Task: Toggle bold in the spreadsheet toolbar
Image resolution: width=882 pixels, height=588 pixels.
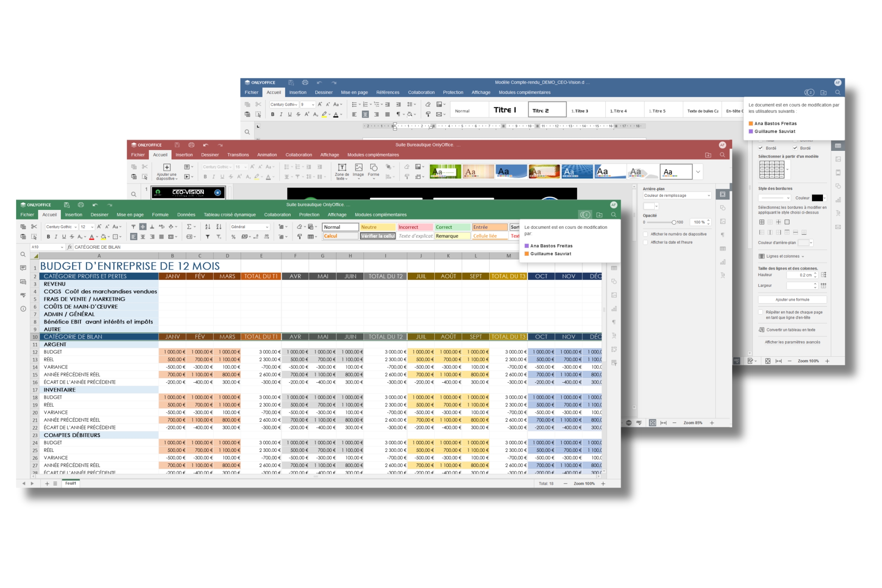Action: 48,237
